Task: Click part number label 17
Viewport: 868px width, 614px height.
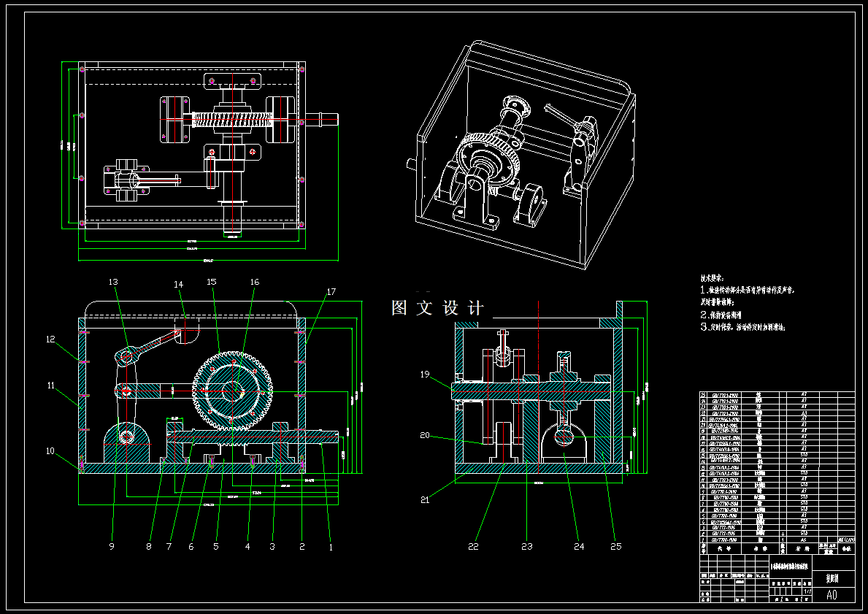Action: [331, 292]
